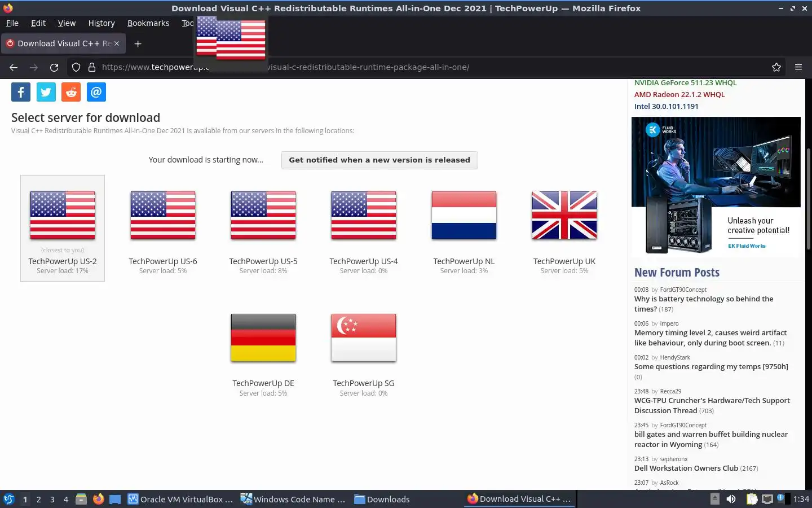Viewport: 812px width, 508px height.
Task: Open Memory timing level 2 forum post
Action: tap(710, 338)
